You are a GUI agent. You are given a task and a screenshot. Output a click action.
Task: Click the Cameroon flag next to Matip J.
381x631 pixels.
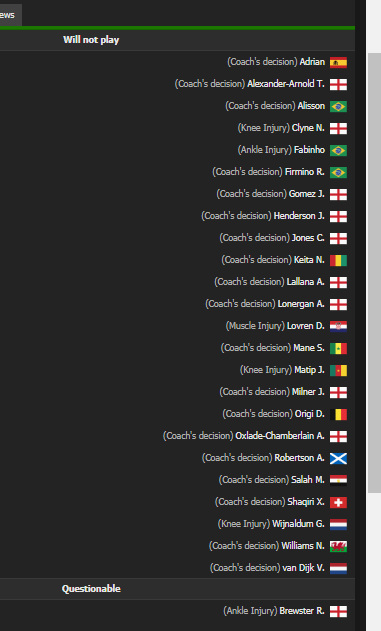pos(338,370)
